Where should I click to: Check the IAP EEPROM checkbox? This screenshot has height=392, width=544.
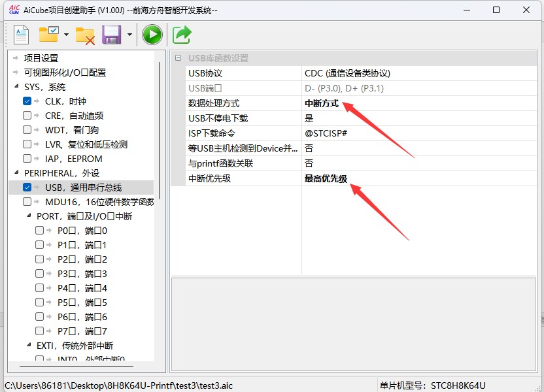coord(27,159)
